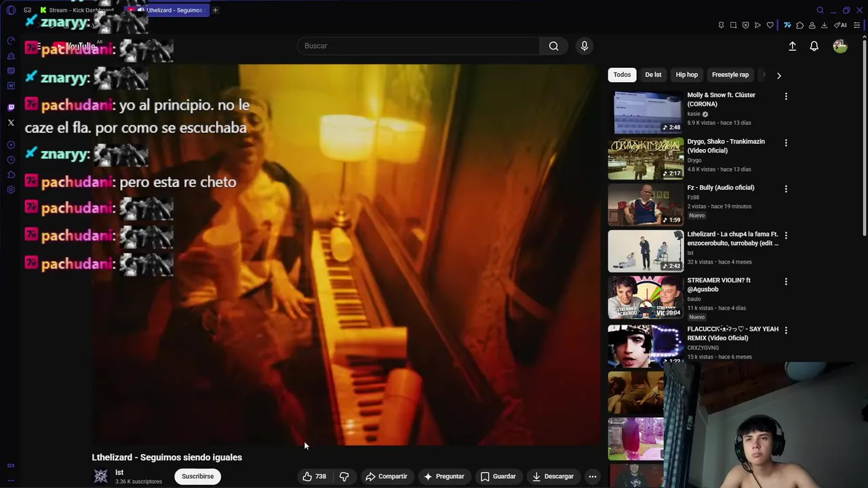Open options for Fz - Bully video
This screenshot has height=488, width=868.
[x=786, y=189]
